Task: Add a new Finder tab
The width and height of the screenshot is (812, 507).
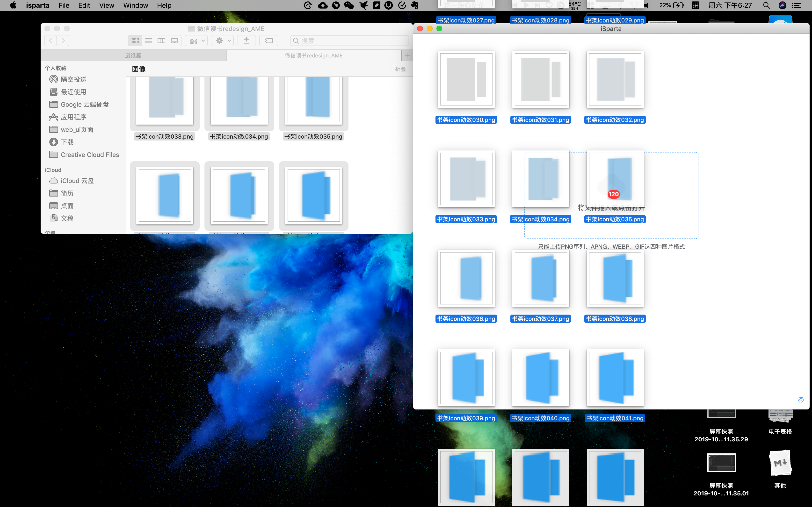Action: [x=407, y=55]
